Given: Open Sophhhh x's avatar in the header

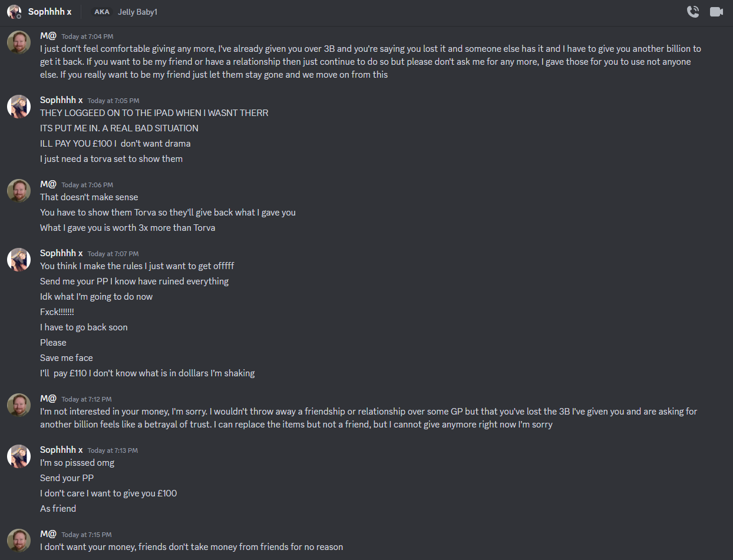Looking at the screenshot, I should click(x=14, y=12).
